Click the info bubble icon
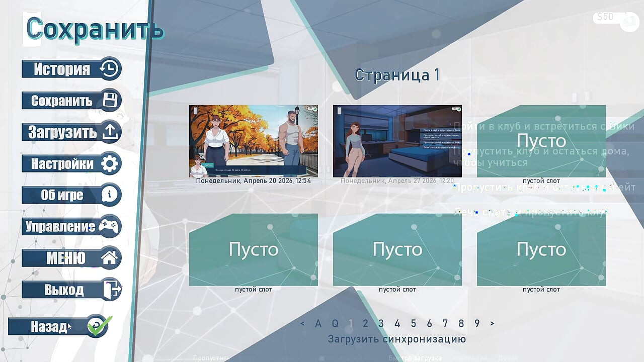This screenshot has height=362, width=644. click(109, 195)
